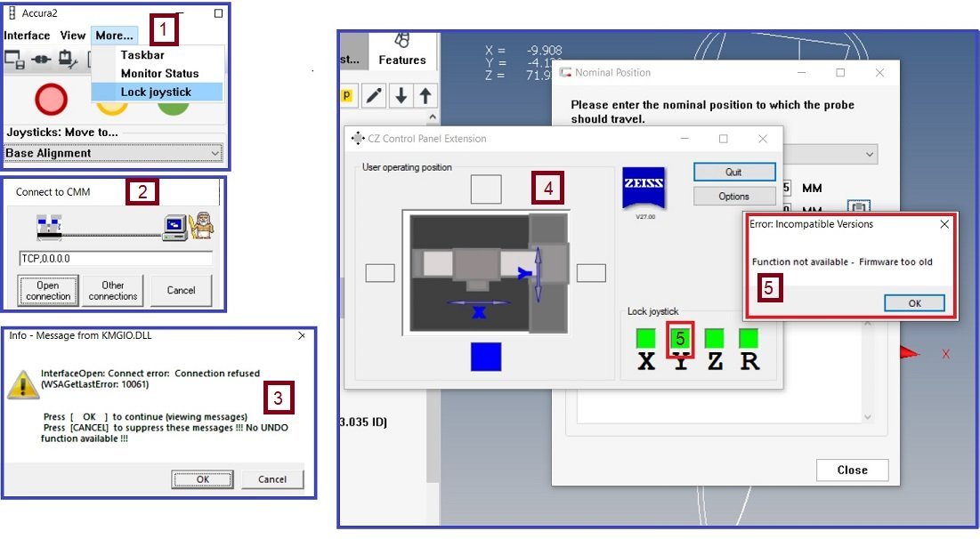Toggle the X axis joystick lock
980x539 pixels.
(x=645, y=338)
